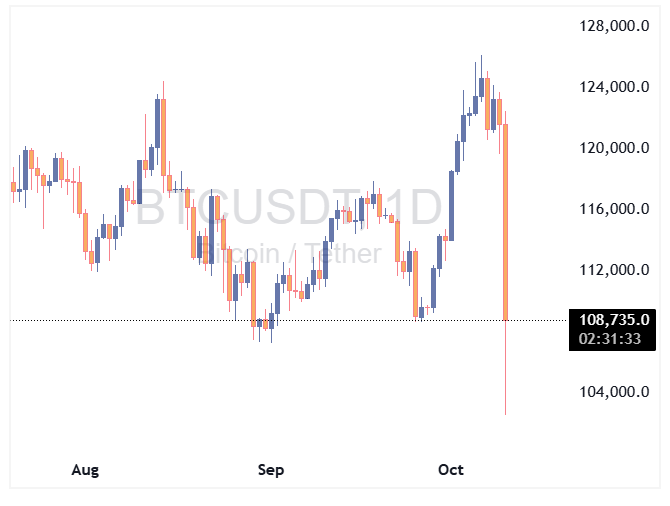Select the Aug label on time axis

(87, 469)
